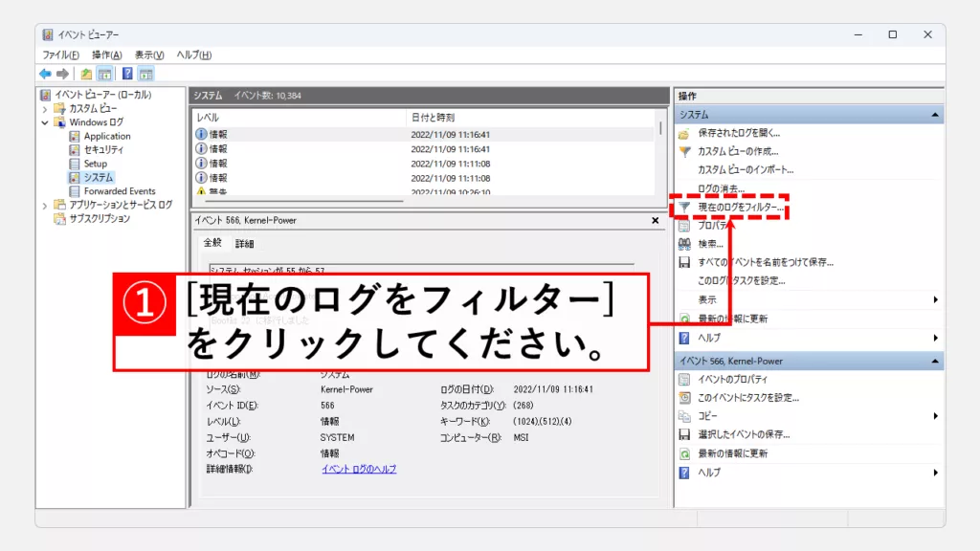
Task: Collapse the Windows ログ tree node
Action: click(x=45, y=122)
